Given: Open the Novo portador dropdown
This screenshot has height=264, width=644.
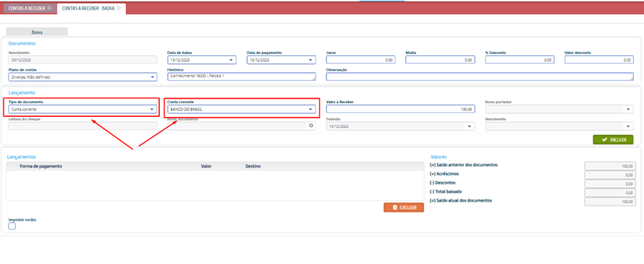Looking at the screenshot, I should [x=629, y=109].
